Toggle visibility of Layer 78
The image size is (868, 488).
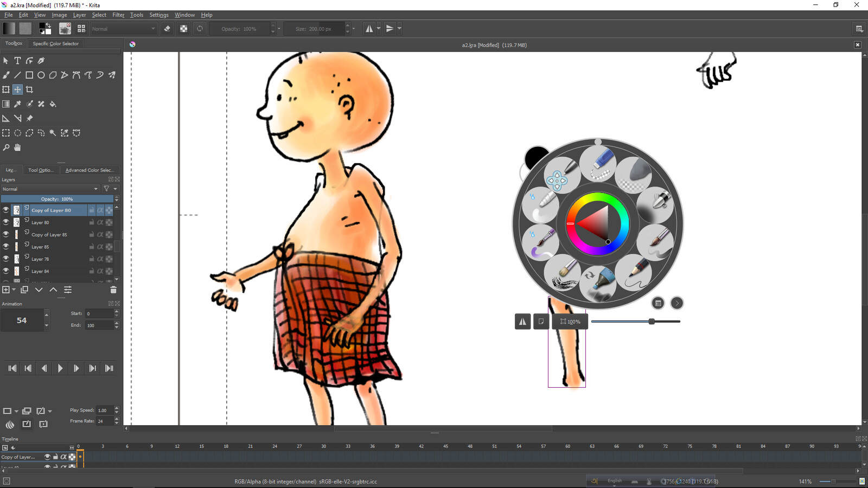(5, 259)
